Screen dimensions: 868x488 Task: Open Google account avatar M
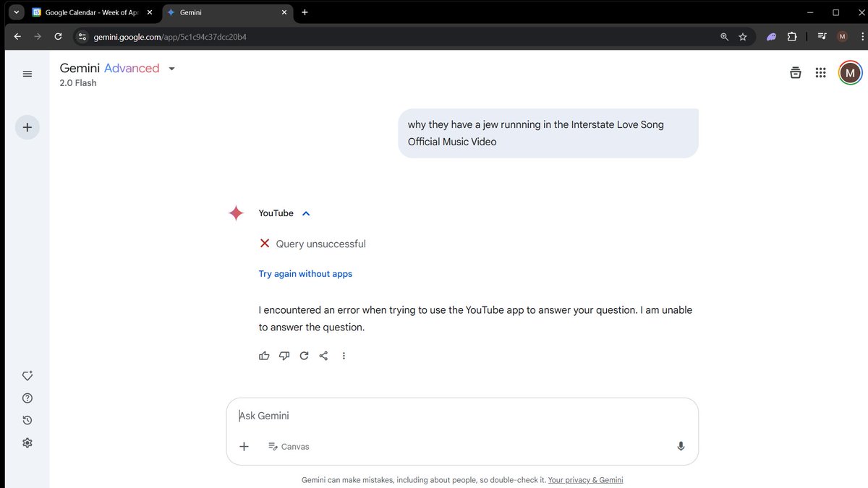tap(850, 72)
